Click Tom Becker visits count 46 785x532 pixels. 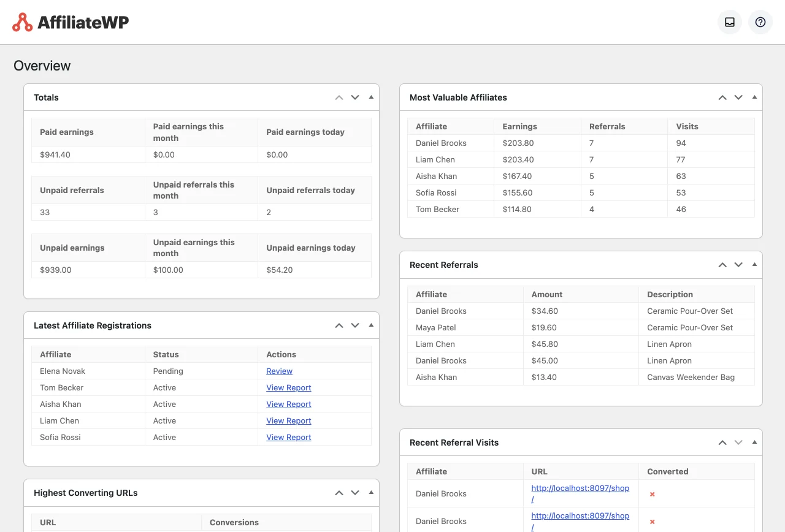(681, 209)
